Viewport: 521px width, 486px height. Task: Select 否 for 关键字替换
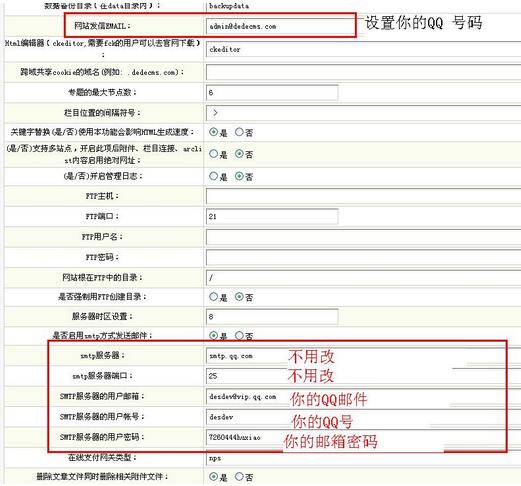click(x=239, y=132)
